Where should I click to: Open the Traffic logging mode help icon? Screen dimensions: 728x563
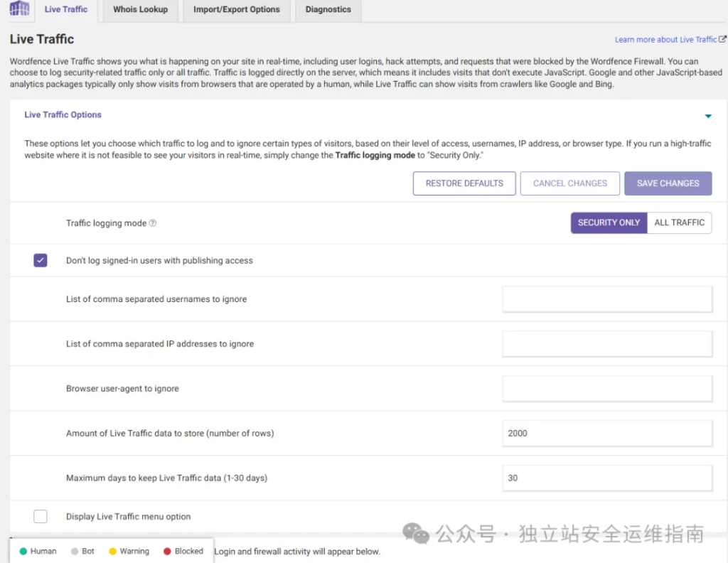tap(152, 223)
